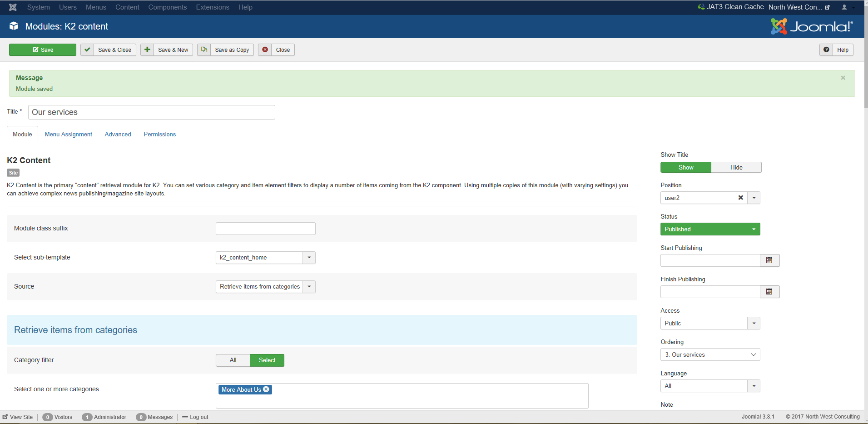Click the Save as Copy icon
The width and height of the screenshot is (868, 424).
(204, 50)
